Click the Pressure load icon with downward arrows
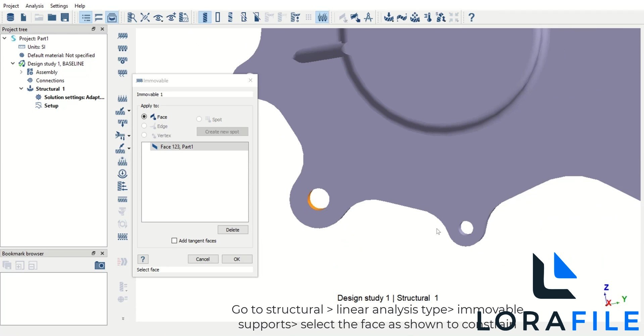 pyautogui.click(x=122, y=98)
